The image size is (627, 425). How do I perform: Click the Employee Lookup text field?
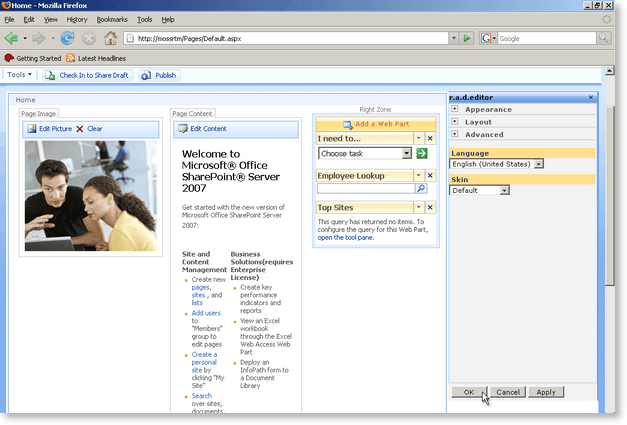tap(366, 188)
